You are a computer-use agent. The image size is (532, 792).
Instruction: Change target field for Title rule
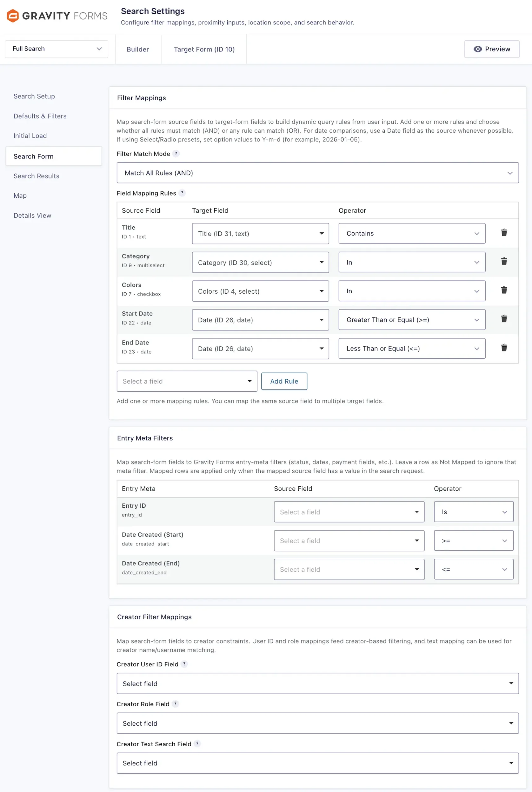[x=260, y=234]
